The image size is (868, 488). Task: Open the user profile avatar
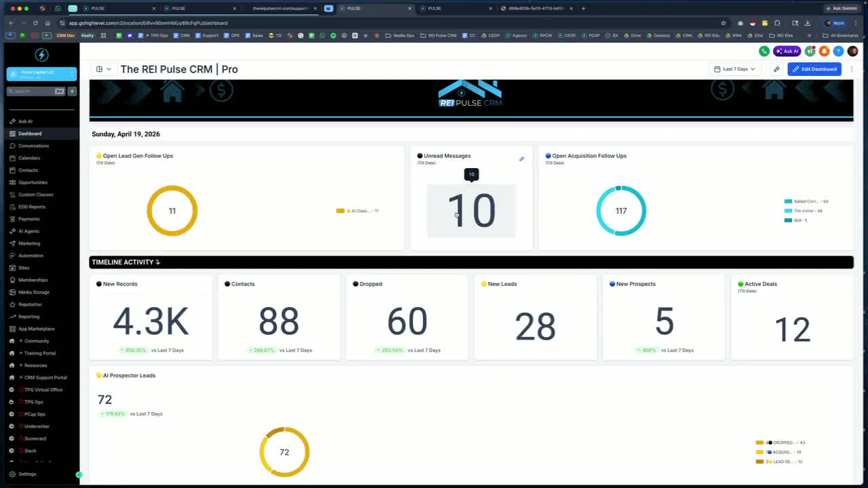coord(852,51)
